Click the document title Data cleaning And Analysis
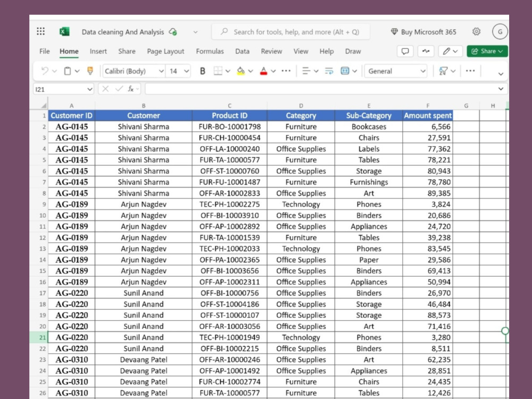The image size is (532, 399). [123, 32]
